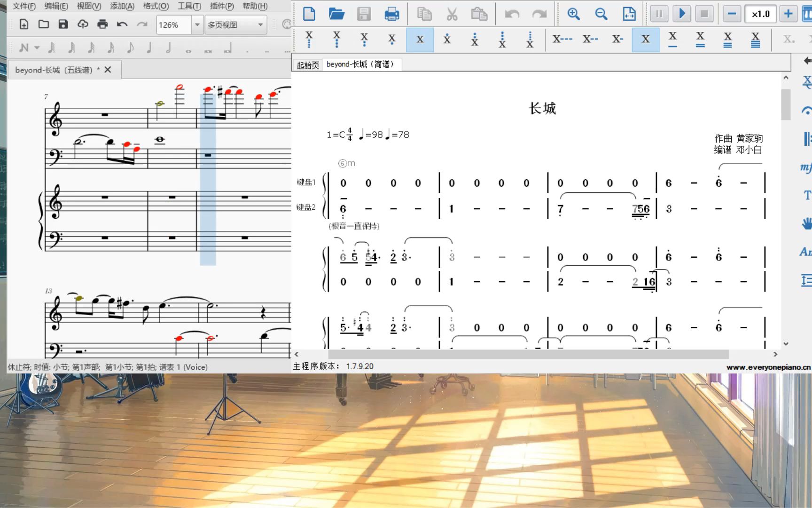Decrease playback speed with minus button
Screen dimensions: 812x508
pos(732,14)
